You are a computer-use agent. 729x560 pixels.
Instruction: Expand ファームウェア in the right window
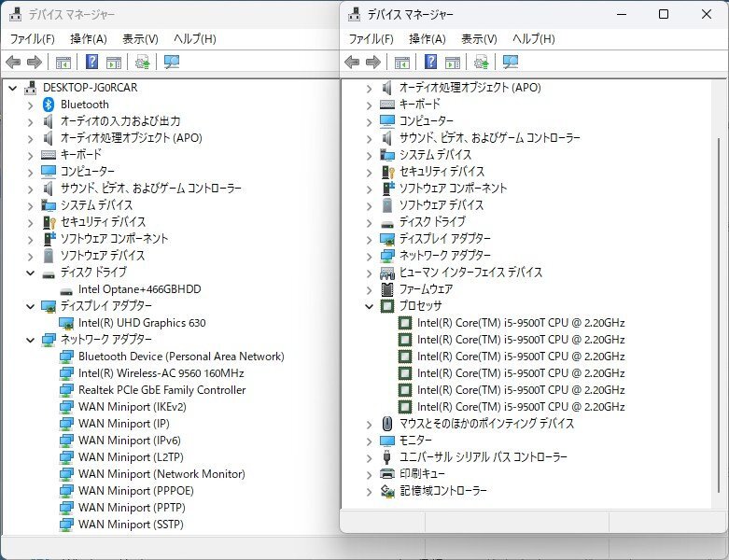(x=369, y=289)
